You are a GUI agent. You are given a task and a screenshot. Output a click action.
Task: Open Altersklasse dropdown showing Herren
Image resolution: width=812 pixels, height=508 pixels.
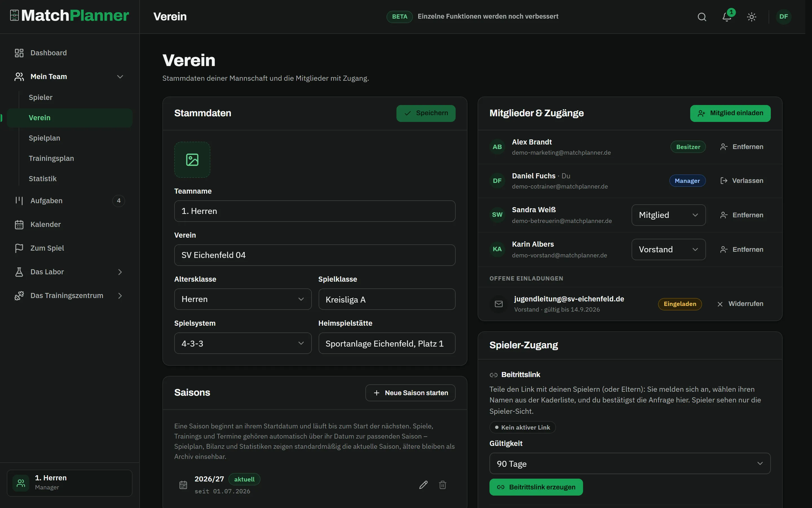[242, 299]
